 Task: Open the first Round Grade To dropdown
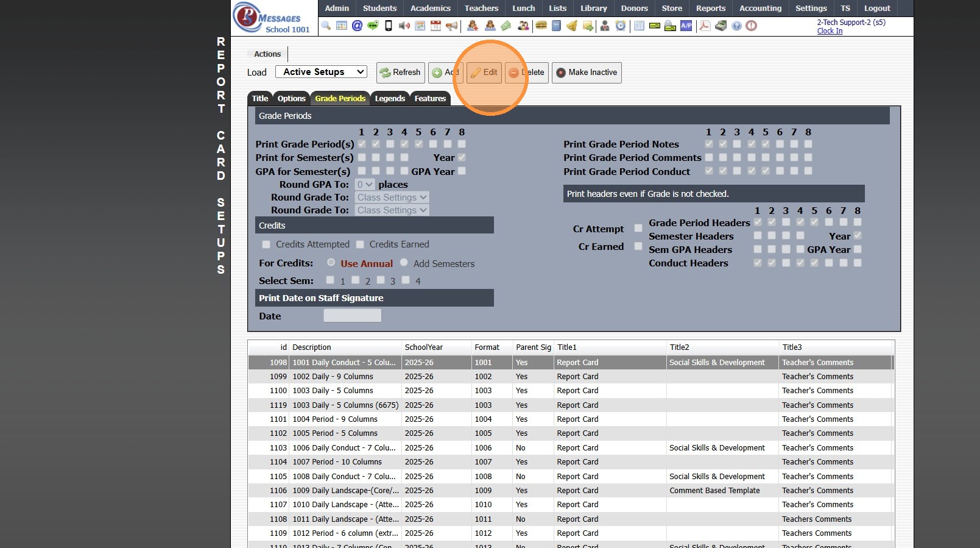coord(392,197)
